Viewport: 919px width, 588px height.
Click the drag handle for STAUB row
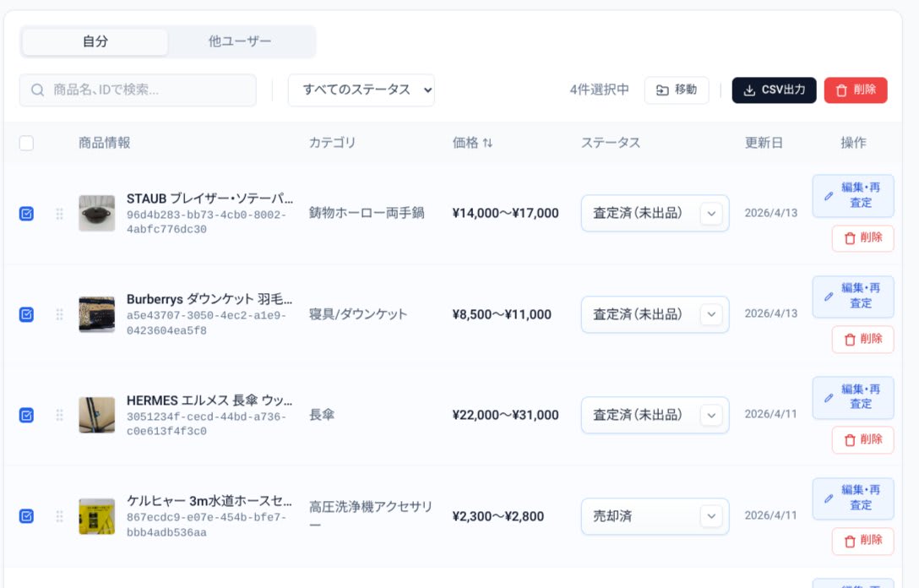coord(59,214)
